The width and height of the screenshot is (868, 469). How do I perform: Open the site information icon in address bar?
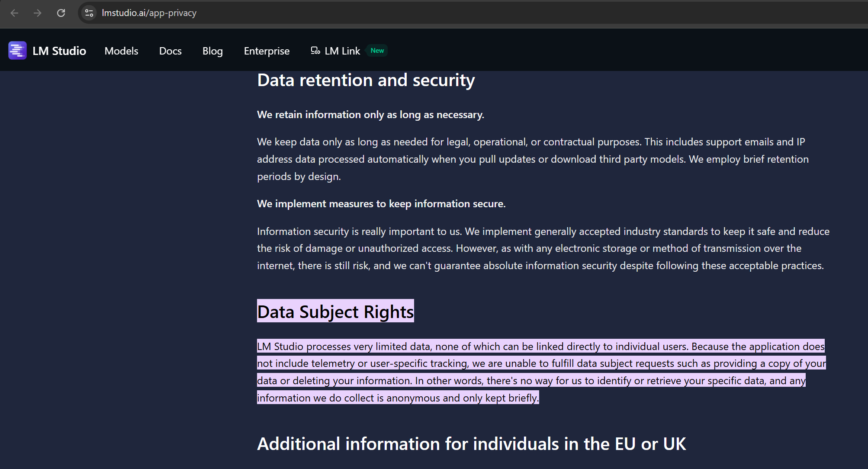(89, 13)
